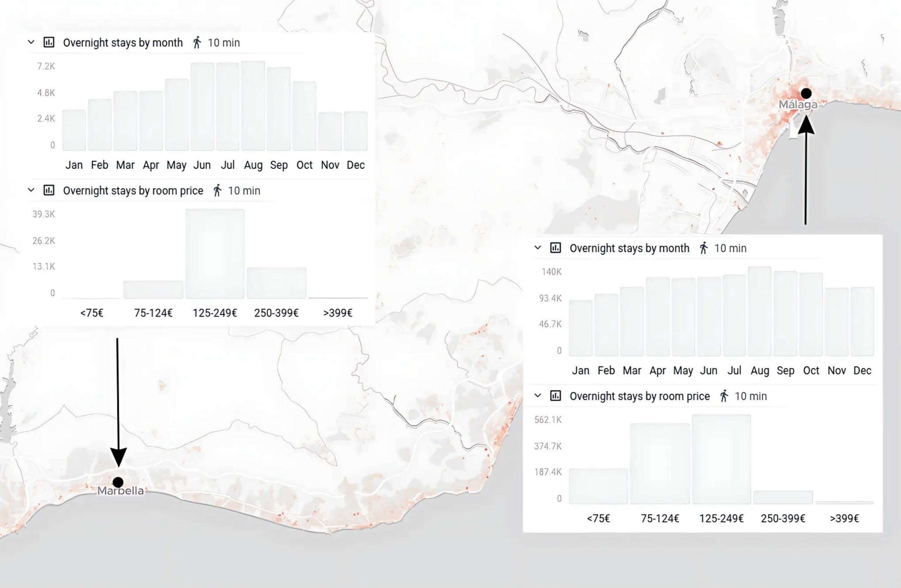Image resolution: width=901 pixels, height=588 pixels.
Task: Click the August bar in Málaga's monthly chart
Action: coord(760,311)
